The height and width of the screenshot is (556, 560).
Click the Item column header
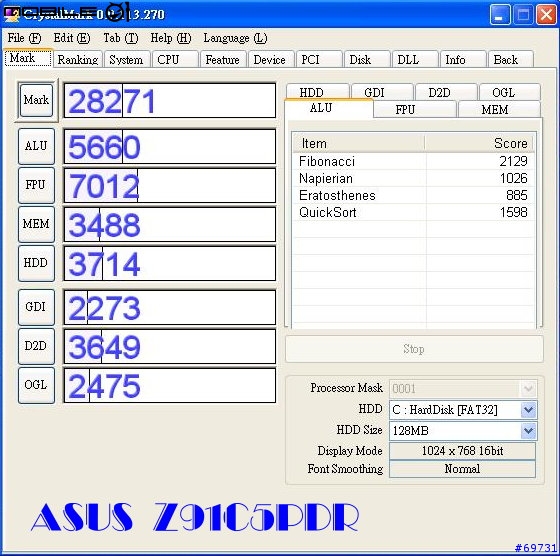[x=359, y=143]
